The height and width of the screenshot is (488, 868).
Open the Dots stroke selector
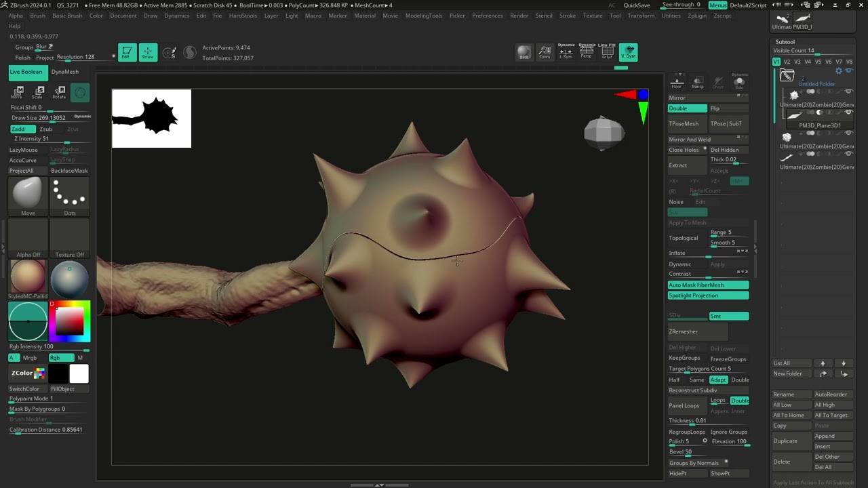[70, 197]
